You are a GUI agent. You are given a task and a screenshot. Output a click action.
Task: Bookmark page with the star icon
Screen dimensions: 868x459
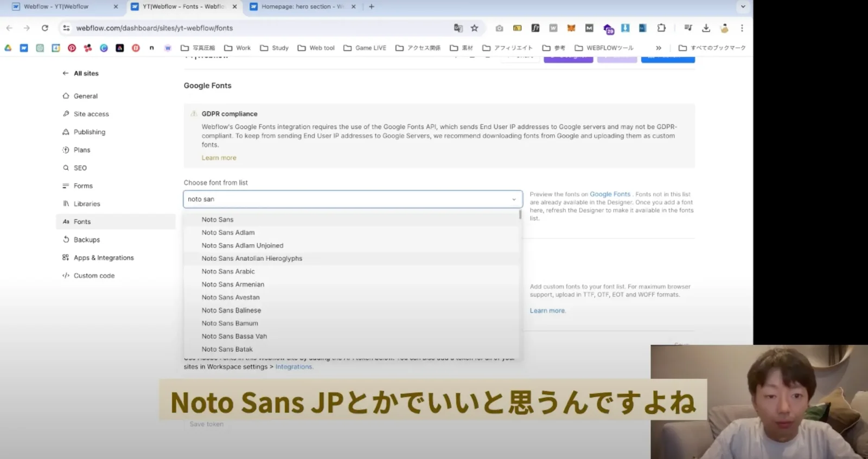pos(475,28)
